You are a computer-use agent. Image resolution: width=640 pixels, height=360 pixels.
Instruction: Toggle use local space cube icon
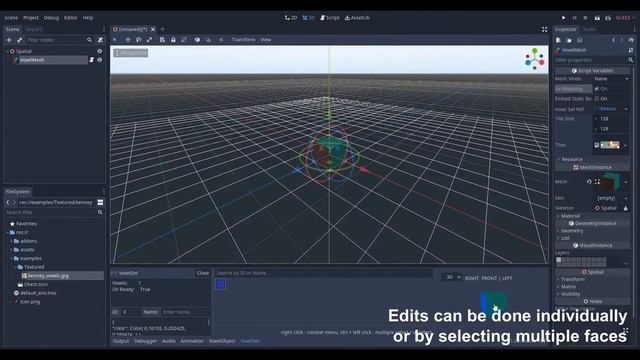(197, 40)
